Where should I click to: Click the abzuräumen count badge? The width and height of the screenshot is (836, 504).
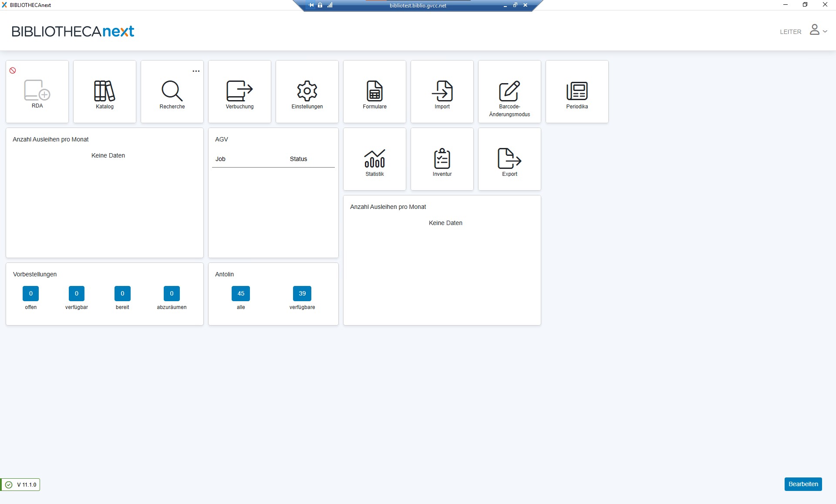172,293
